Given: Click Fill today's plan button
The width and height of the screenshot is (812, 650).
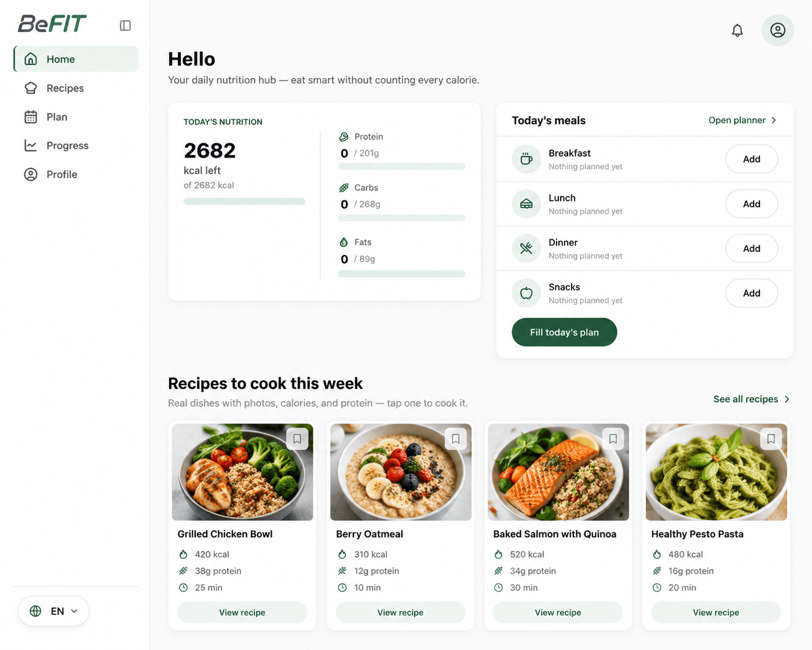Looking at the screenshot, I should coord(564,333).
